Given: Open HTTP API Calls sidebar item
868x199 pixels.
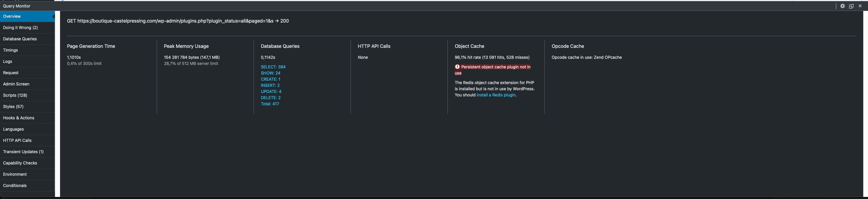Looking at the screenshot, I should (27, 141).
